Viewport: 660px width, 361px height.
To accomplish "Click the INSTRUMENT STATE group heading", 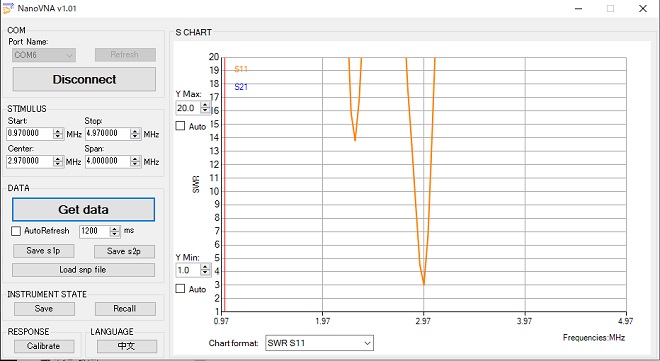I will (x=47, y=294).
